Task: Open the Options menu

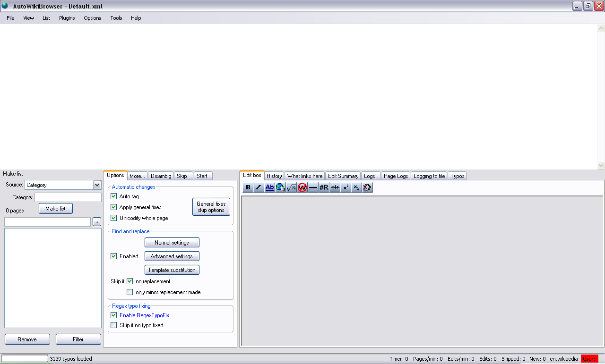Action: click(x=93, y=18)
